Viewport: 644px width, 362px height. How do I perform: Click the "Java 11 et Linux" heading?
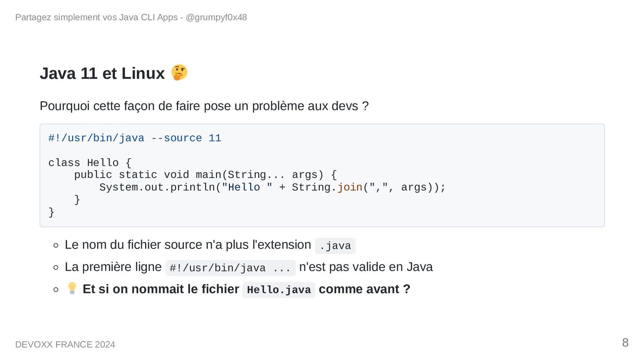(x=102, y=73)
